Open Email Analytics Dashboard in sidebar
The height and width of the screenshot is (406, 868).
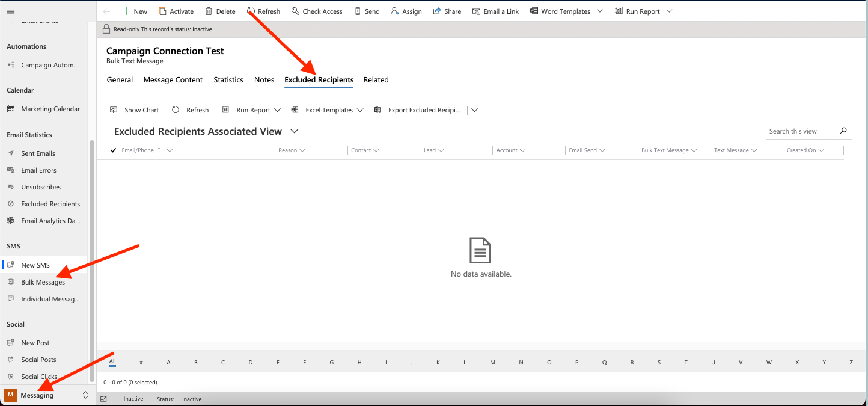[44, 221]
